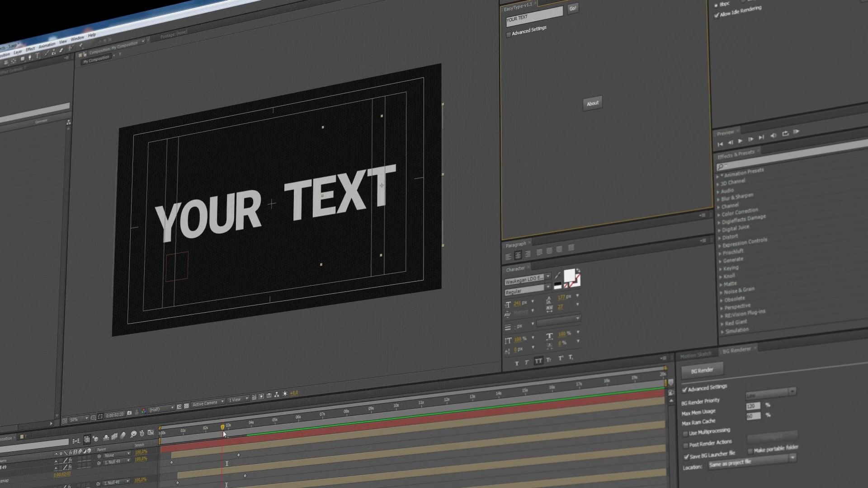Apply Faux Bold text style
Image resolution: width=868 pixels, height=488 pixels.
click(x=517, y=363)
